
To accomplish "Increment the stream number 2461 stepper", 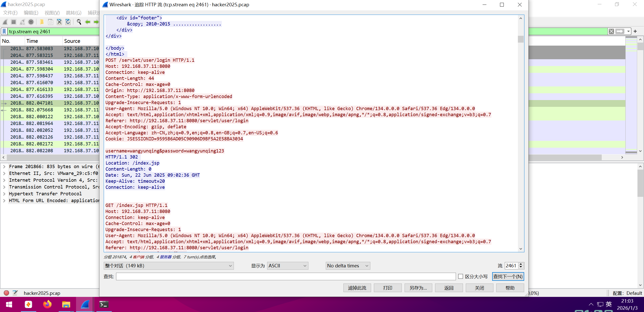I will coord(521,264).
